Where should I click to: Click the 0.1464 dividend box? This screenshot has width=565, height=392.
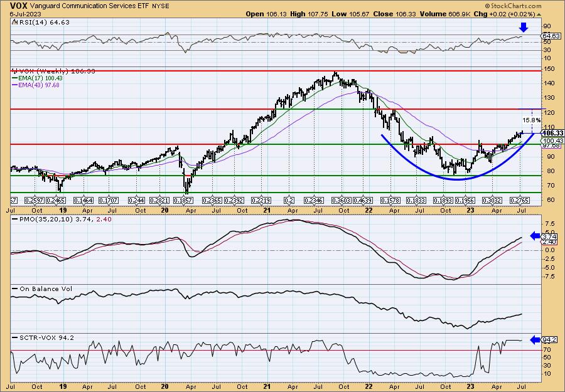(83, 200)
